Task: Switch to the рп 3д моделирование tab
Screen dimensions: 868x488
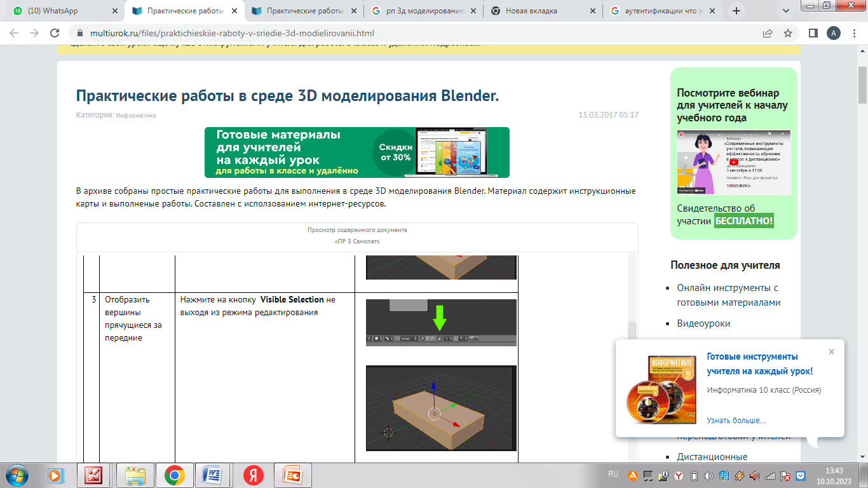Action: coord(424,11)
